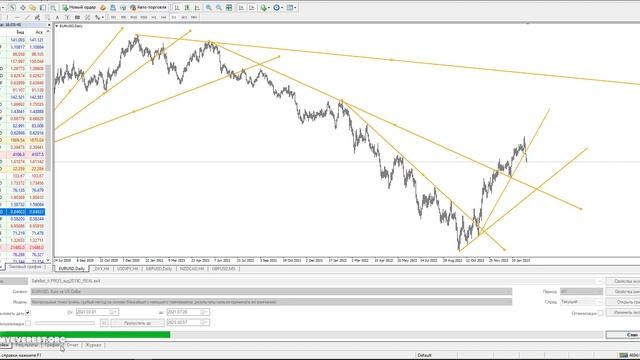The width and height of the screenshot is (640, 360).
Task: Zoom in on the chart
Action: pyautogui.click(x=209, y=7)
